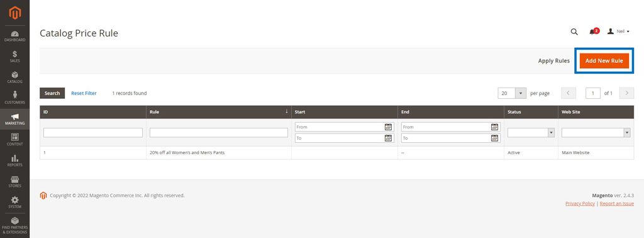Click the Magento logo in sidebar
Image resolution: width=644 pixels, height=238 pixels.
[x=15, y=13]
